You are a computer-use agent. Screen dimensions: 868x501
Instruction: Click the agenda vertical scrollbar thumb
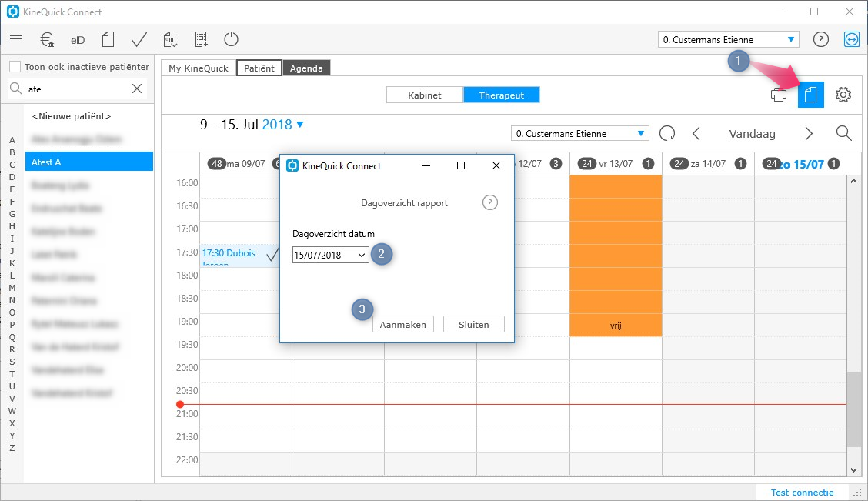tap(853, 409)
